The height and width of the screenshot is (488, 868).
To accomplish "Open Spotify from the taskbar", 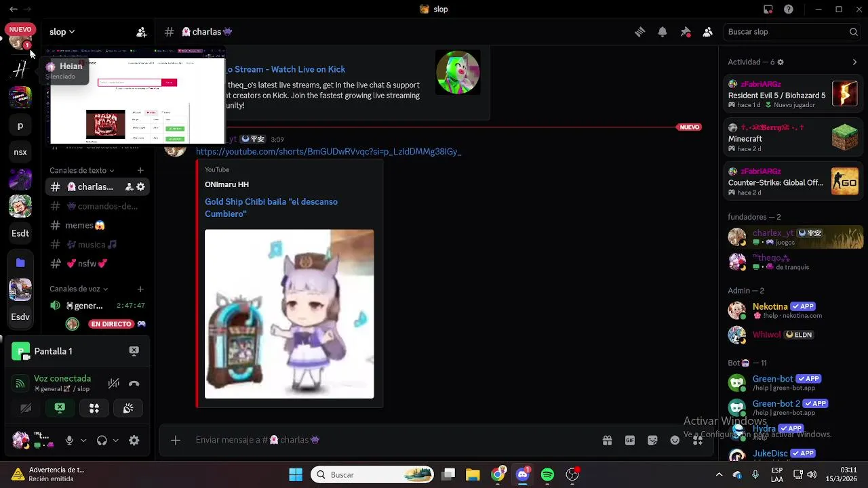I will (x=547, y=474).
